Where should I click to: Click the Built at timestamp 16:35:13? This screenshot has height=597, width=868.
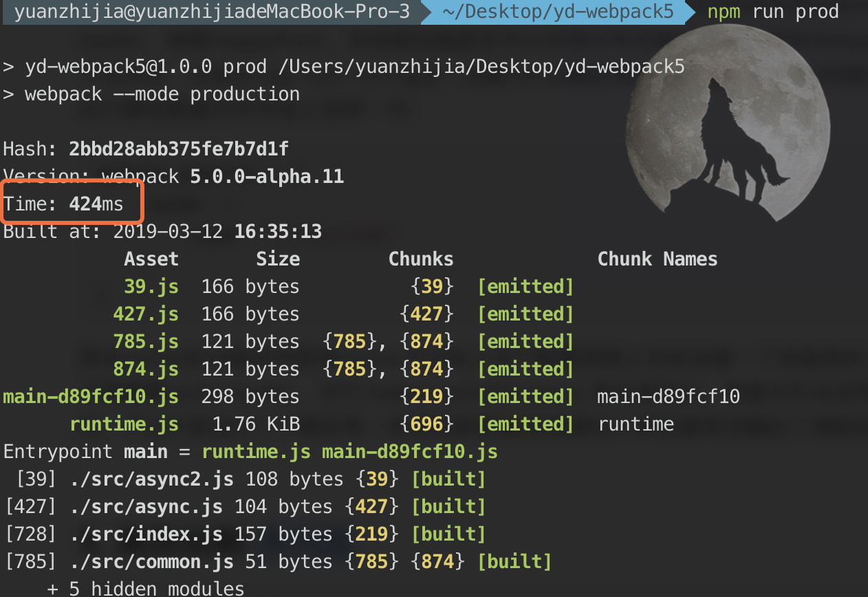(x=278, y=232)
